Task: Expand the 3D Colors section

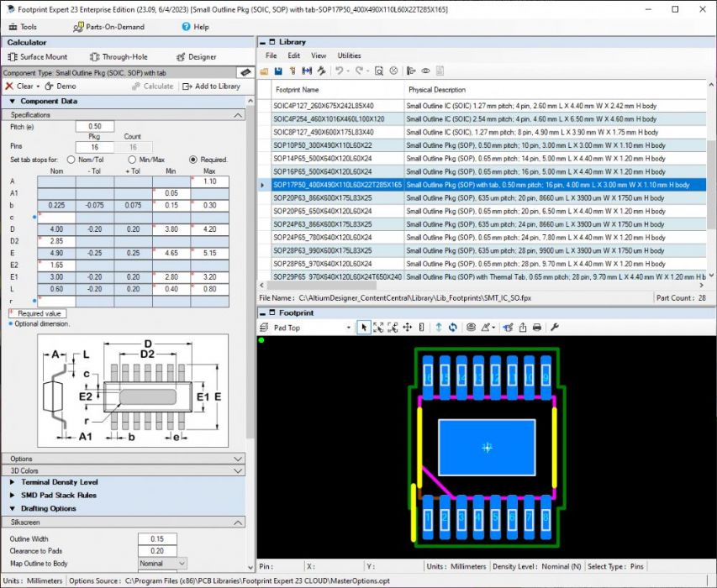Action: click(238, 470)
